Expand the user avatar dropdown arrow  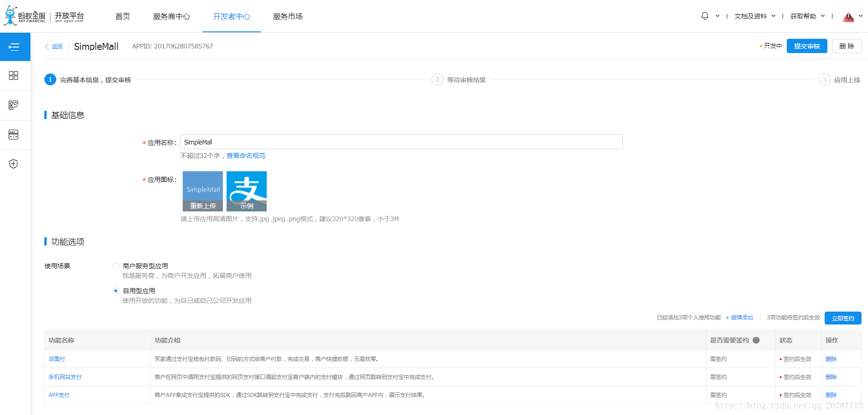point(860,16)
